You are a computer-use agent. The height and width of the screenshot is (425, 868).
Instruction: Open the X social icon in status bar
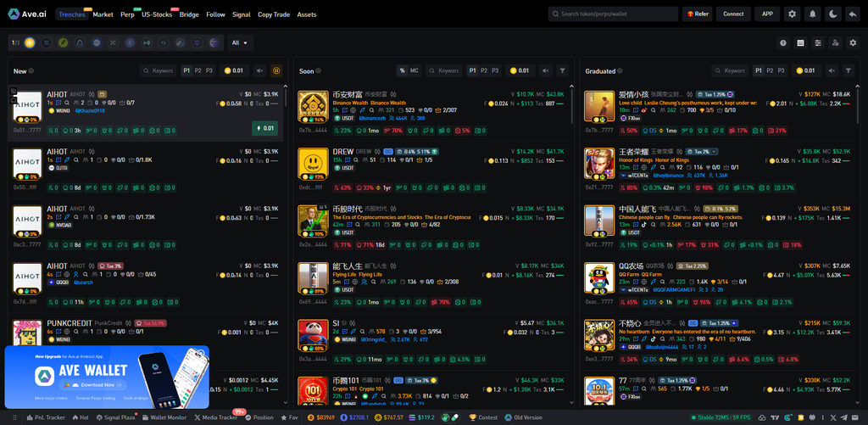833,417
